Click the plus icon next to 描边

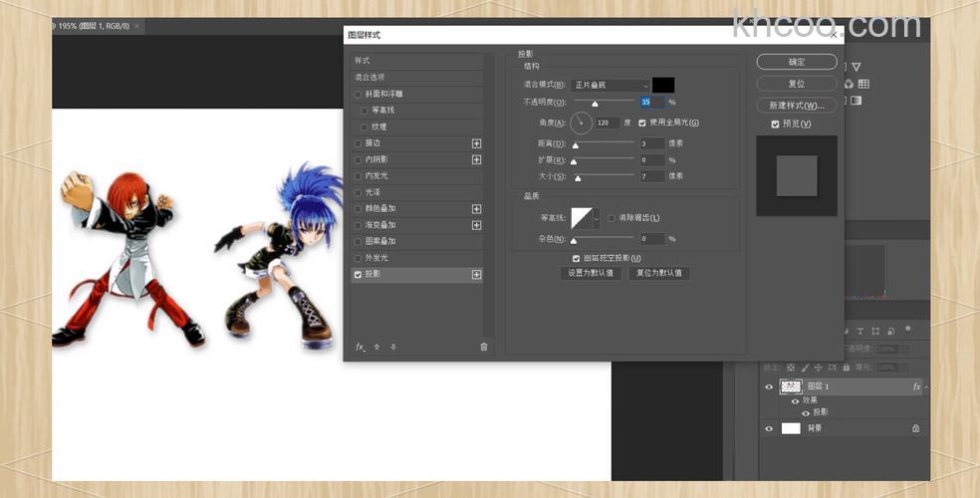(x=476, y=143)
